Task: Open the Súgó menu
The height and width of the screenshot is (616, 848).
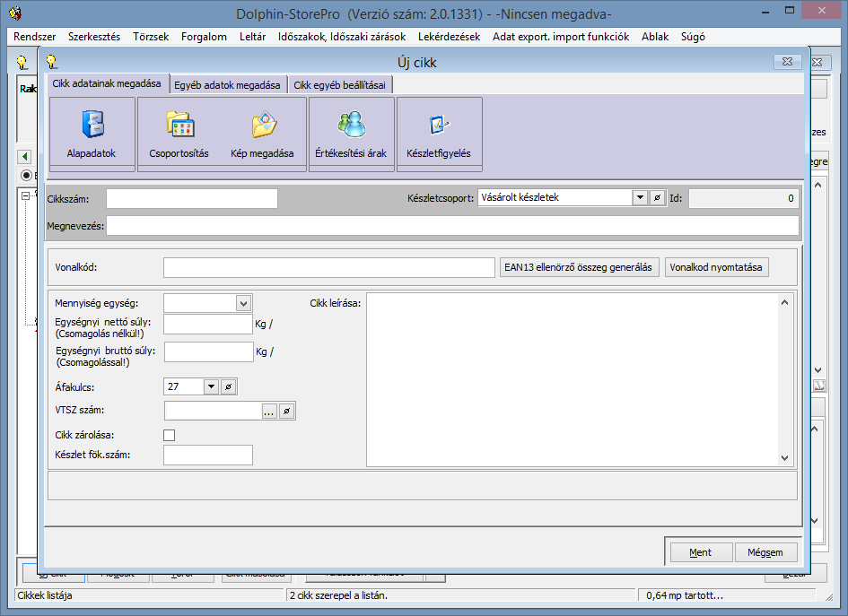Action: click(693, 37)
